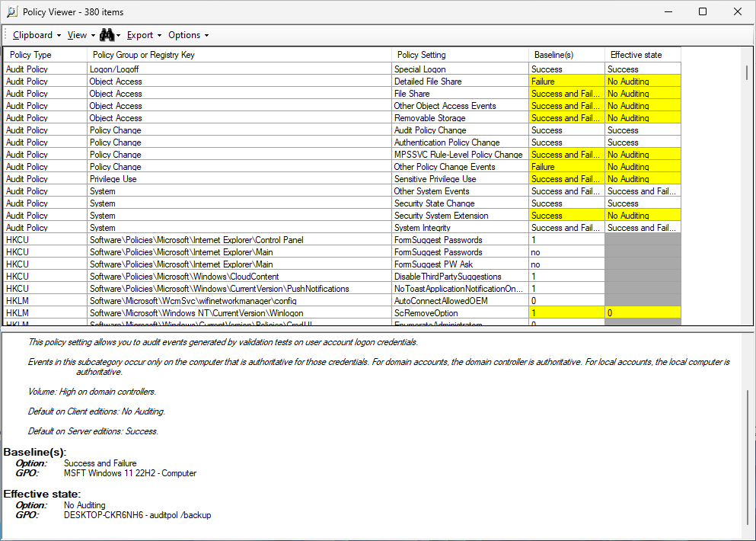Screen dimensions: 756x541
Task: Select MPSSVC Rule-Level Policy Change setting
Action: point(458,155)
